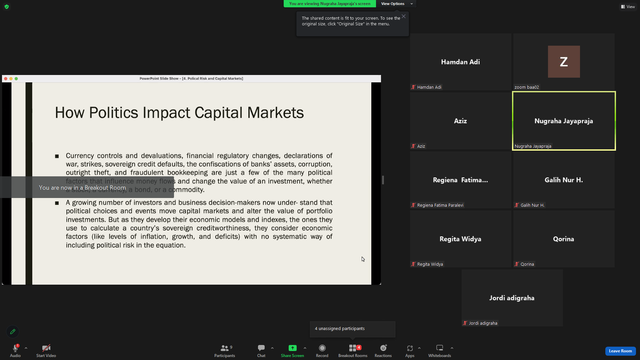Viewport: 640px width, 360px height.
Task: Expand the Whiteboards options arrow
Action: (x=452, y=348)
